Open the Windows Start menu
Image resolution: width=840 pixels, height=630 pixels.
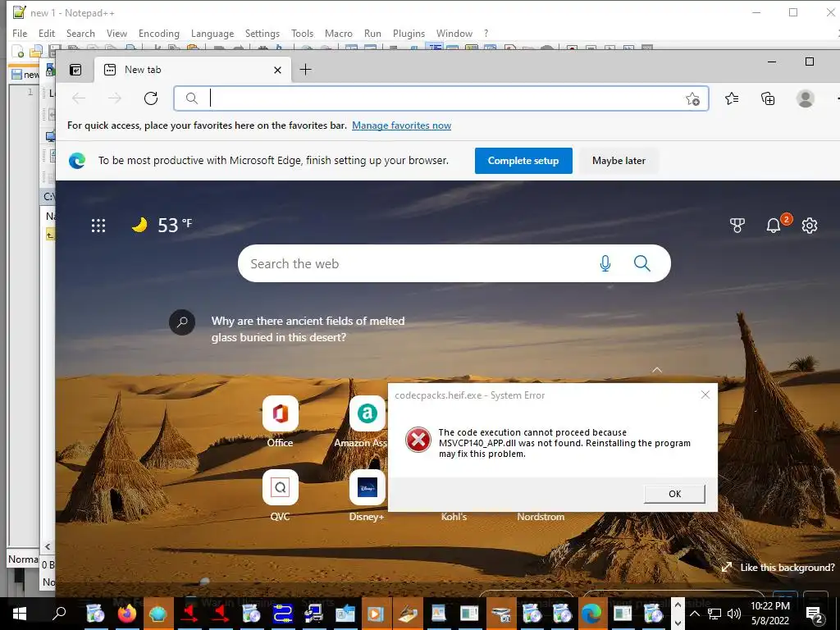(x=20, y=614)
